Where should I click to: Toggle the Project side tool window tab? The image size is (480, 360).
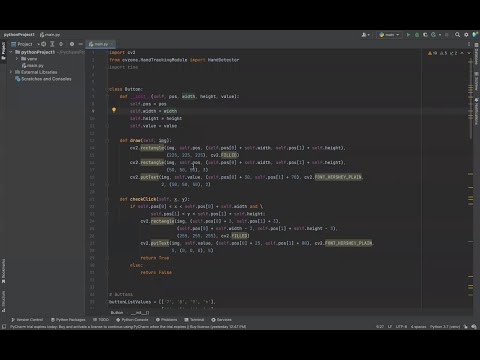pyautogui.click(x=3, y=51)
